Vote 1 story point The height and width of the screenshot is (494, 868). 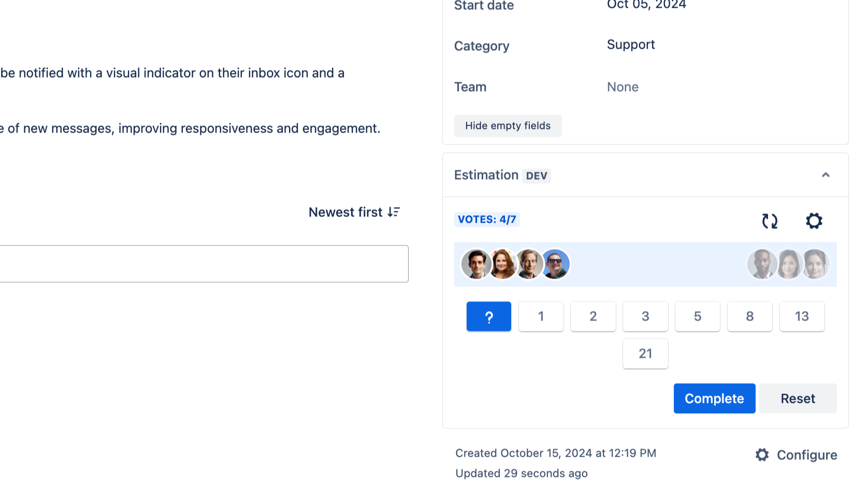[x=541, y=316]
